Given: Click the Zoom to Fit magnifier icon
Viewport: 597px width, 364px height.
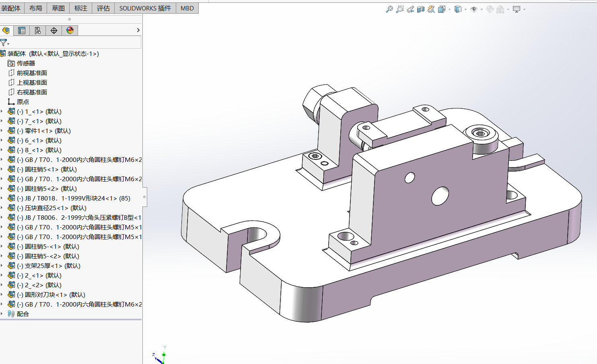Looking at the screenshot, I should [389, 9].
